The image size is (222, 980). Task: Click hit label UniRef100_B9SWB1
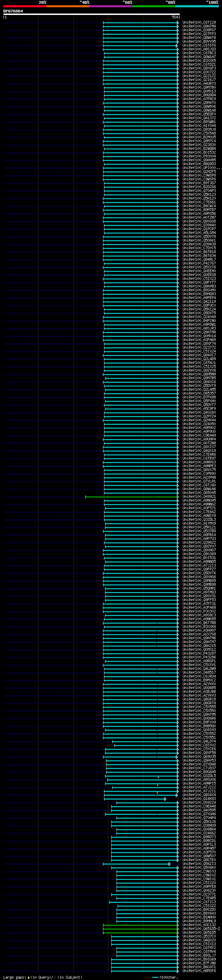click(199, 122)
